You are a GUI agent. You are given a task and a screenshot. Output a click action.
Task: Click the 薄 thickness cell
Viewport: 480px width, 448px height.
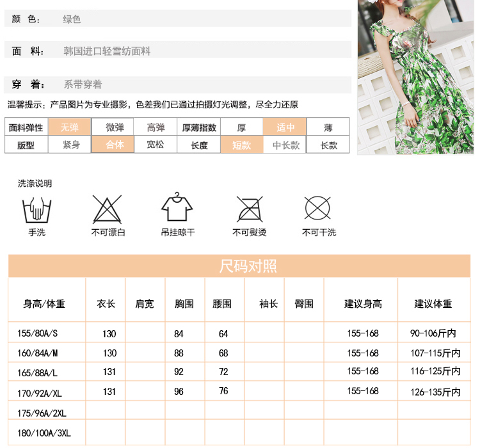tap(328, 127)
